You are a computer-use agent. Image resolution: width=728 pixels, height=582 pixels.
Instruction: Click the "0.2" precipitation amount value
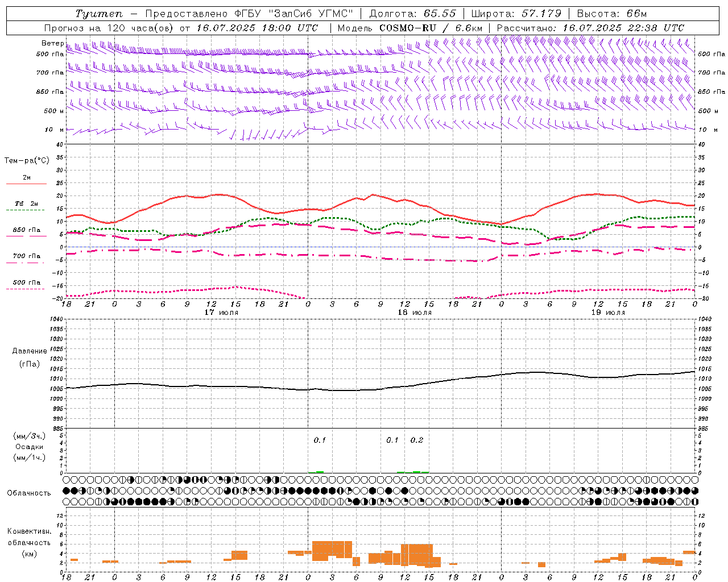click(417, 440)
